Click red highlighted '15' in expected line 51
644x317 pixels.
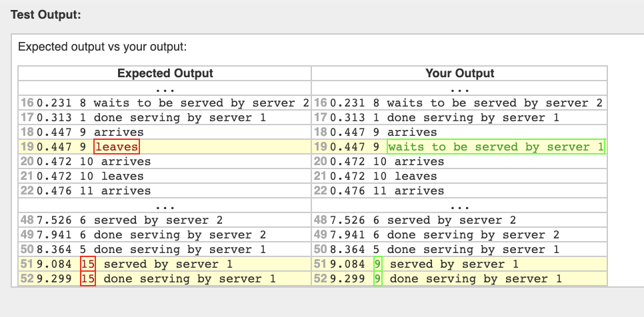coord(88,264)
